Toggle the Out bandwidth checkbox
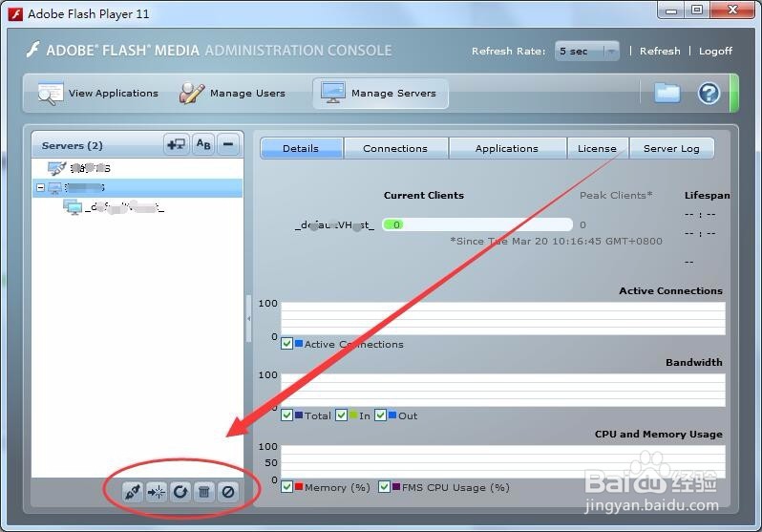This screenshot has width=762, height=532. click(x=380, y=415)
